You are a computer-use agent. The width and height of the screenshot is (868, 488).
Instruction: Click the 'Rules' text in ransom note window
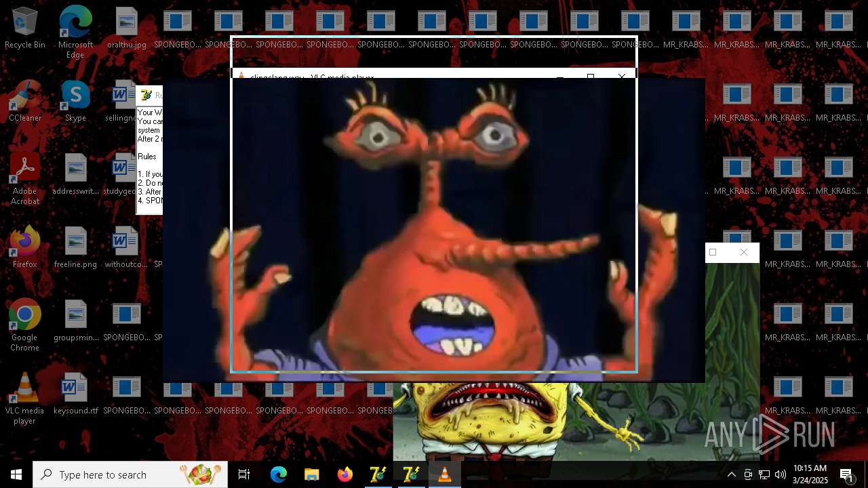tap(147, 157)
